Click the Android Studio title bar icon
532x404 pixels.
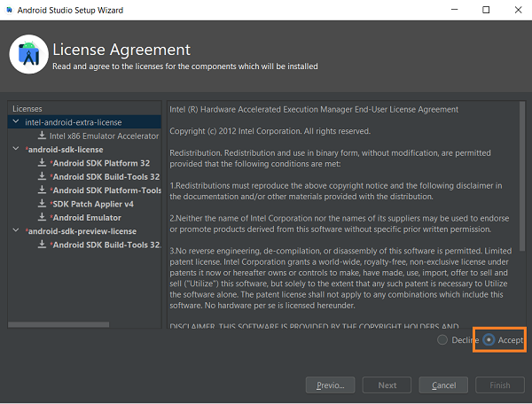(x=9, y=10)
